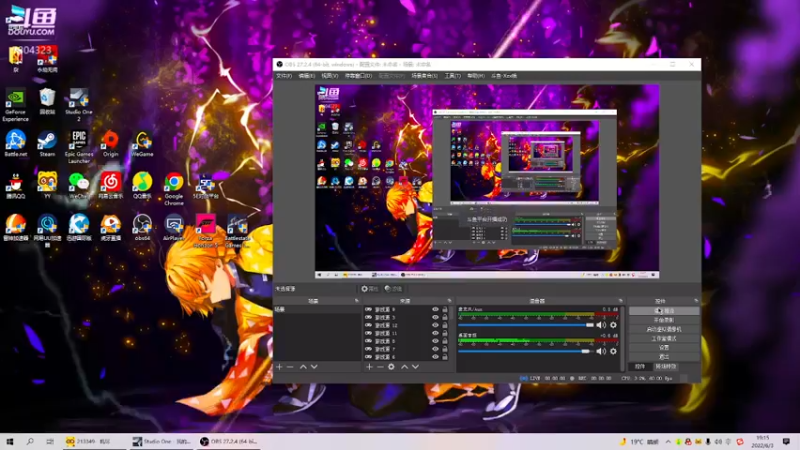Switch to the 转场特效 tab under the controls
This screenshot has width=800, height=450.
(x=665, y=366)
